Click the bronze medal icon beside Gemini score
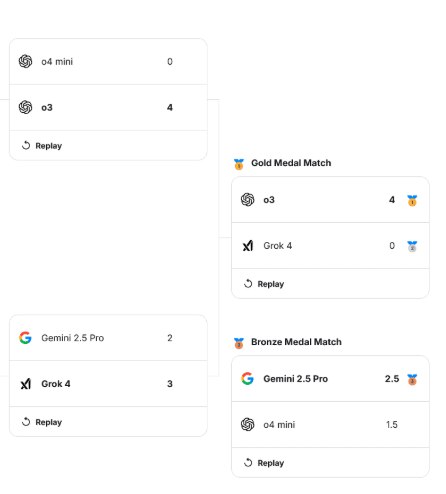 [x=412, y=379]
